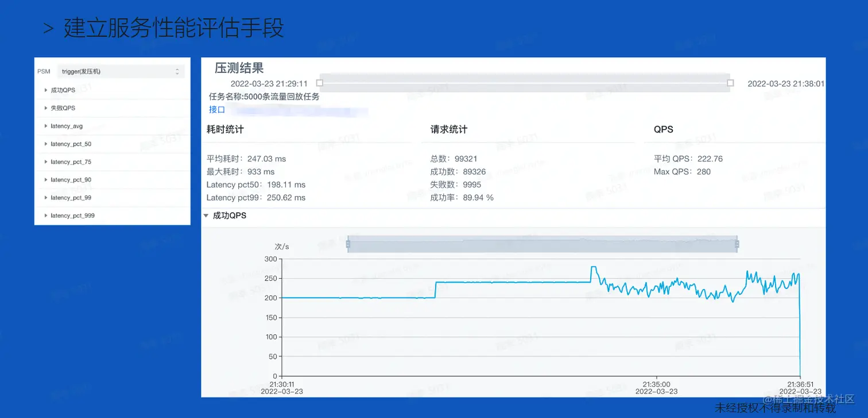
Task: Expand the latency_avg metric row
Action: coord(113,126)
